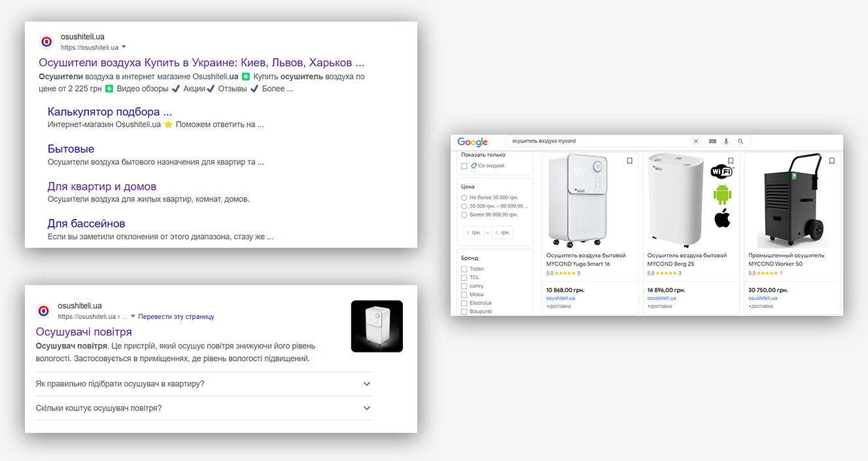Click the Google logo in shopping window
Viewport: 868px width, 461px height.
point(472,142)
